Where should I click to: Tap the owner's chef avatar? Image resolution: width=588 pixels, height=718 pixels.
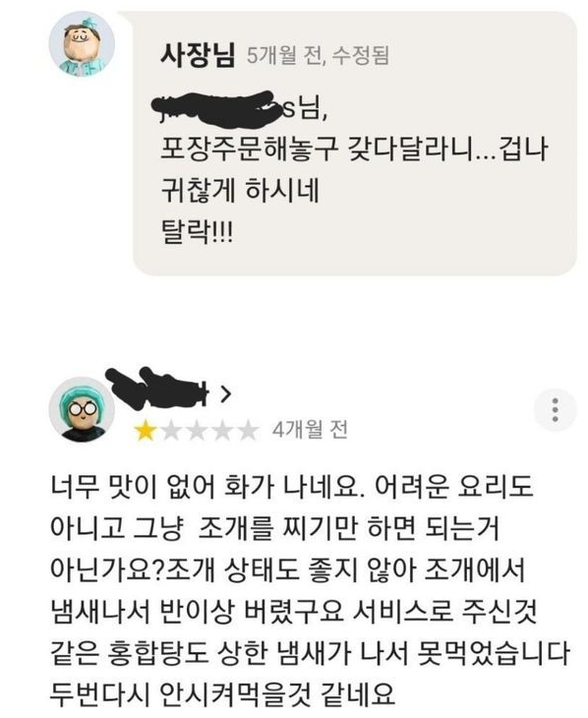pos(82,44)
